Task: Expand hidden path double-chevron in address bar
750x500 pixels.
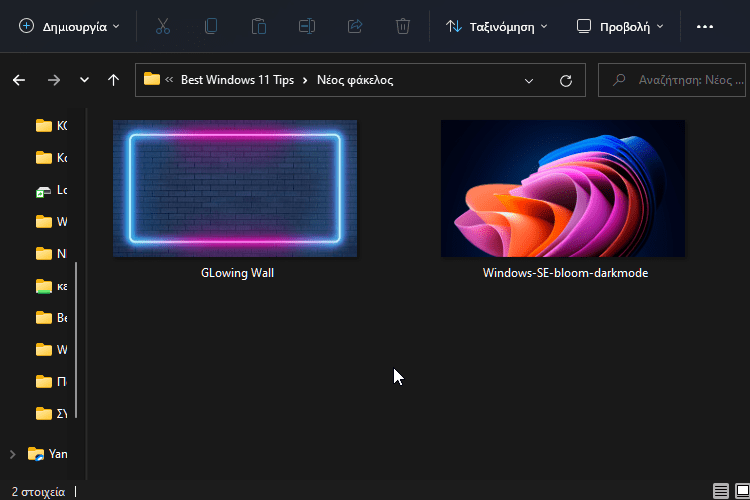Action: (169, 80)
